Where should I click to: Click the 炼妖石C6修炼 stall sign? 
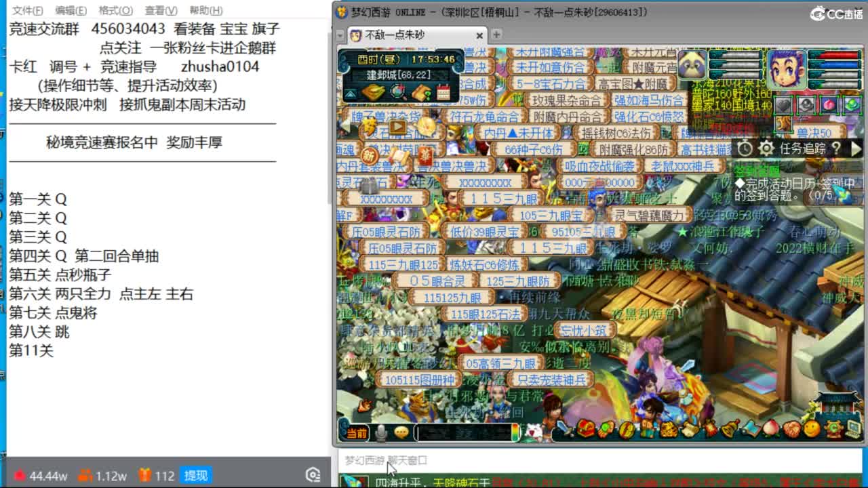coord(484,265)
